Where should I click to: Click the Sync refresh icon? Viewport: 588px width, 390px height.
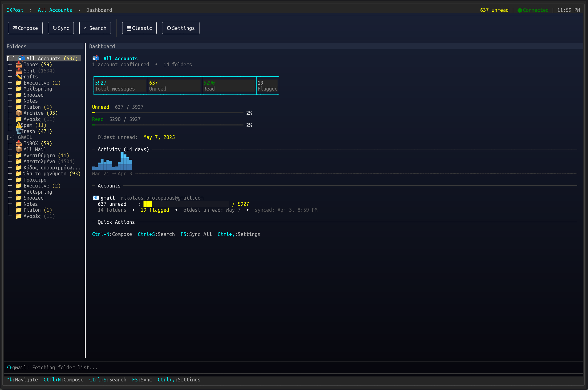(x=55, y=28)
